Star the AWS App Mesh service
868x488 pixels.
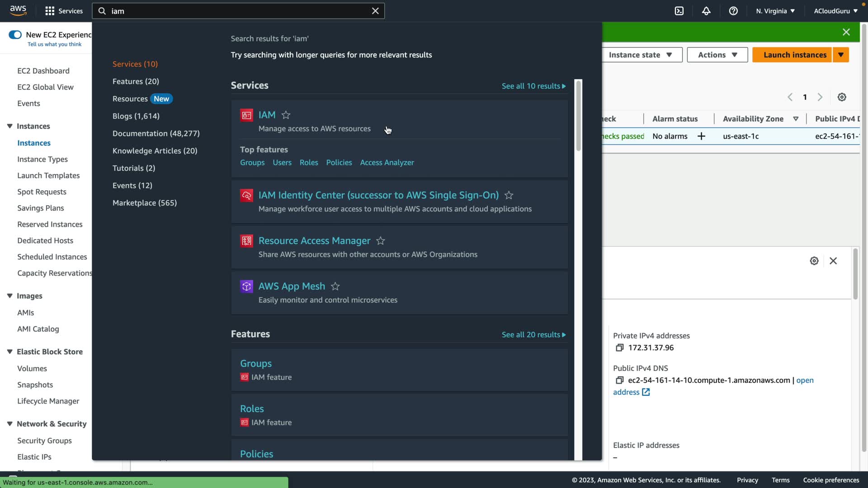(335, 286)
